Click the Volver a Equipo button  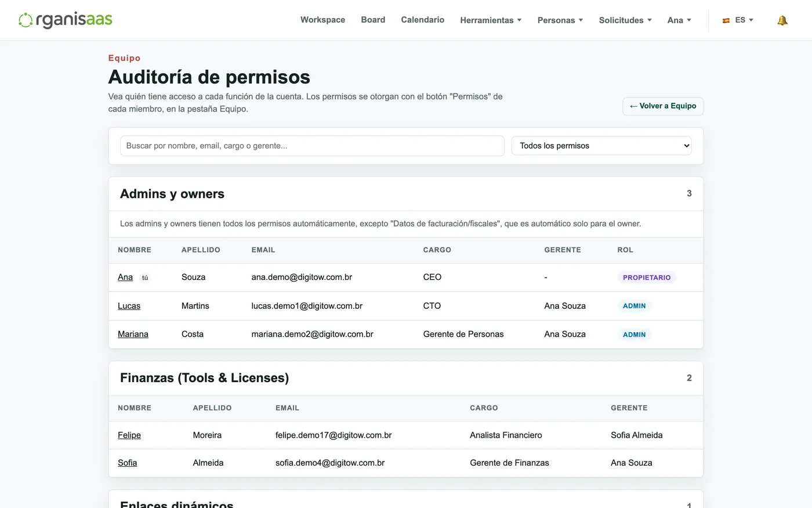pos(663,106)
